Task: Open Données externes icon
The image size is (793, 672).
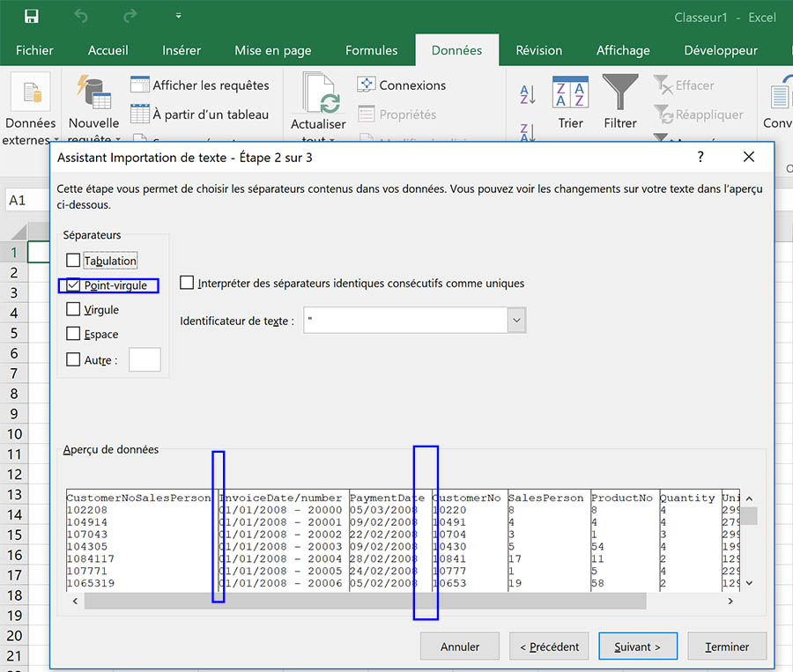Action: pyautogui.click(x=32, y=94)
